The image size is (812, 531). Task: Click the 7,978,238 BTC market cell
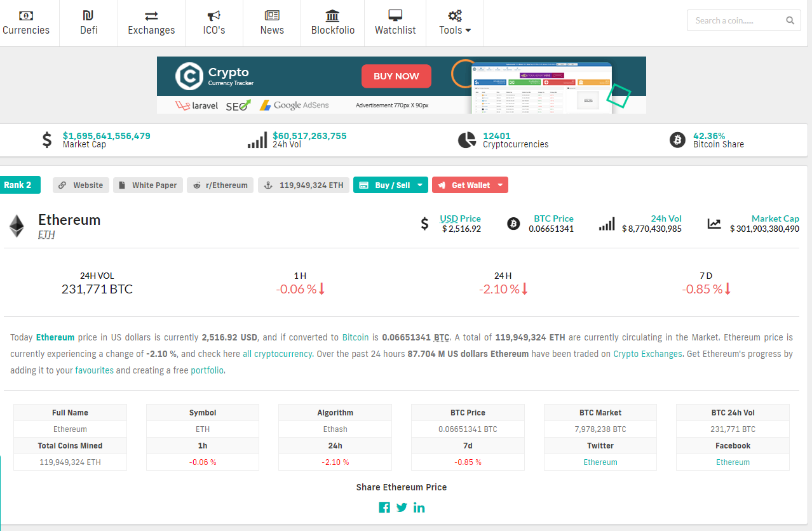[x=600, y=429]
